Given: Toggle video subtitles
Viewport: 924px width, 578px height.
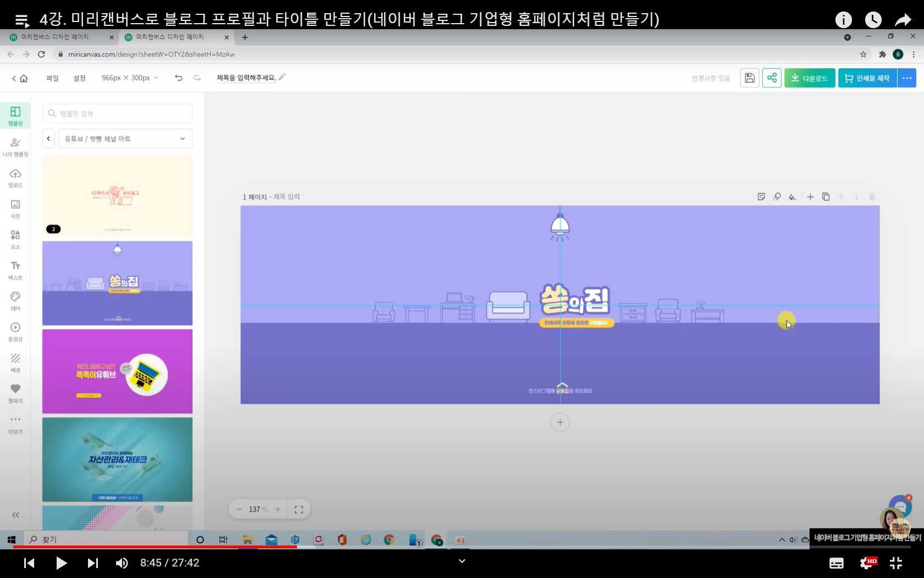Looking at the screenshot, I should 837,563.
